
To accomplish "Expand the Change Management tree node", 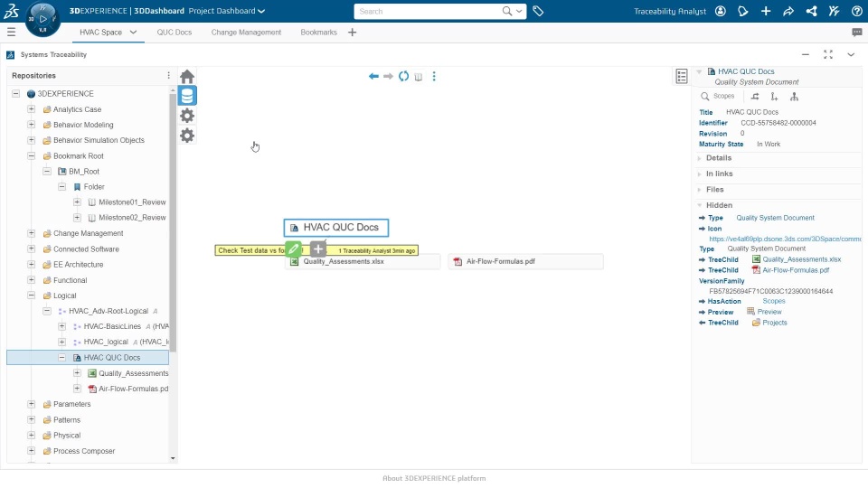I will [31, 233].
